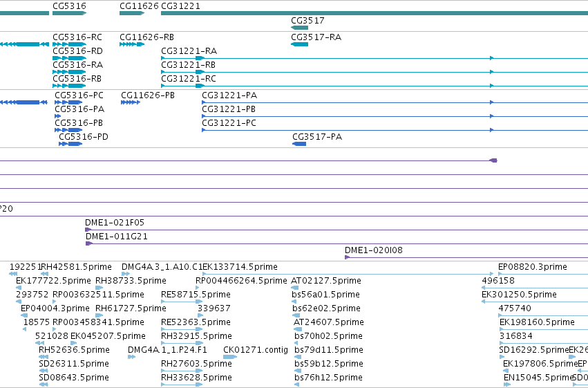
Task: Select the CG11626-PB protein glyph
Action: 131,102
